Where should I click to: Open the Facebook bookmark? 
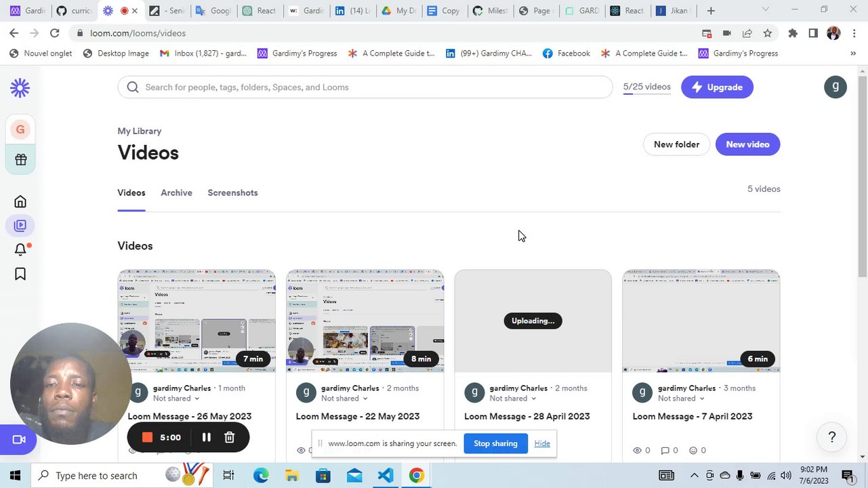coord(566,54)
